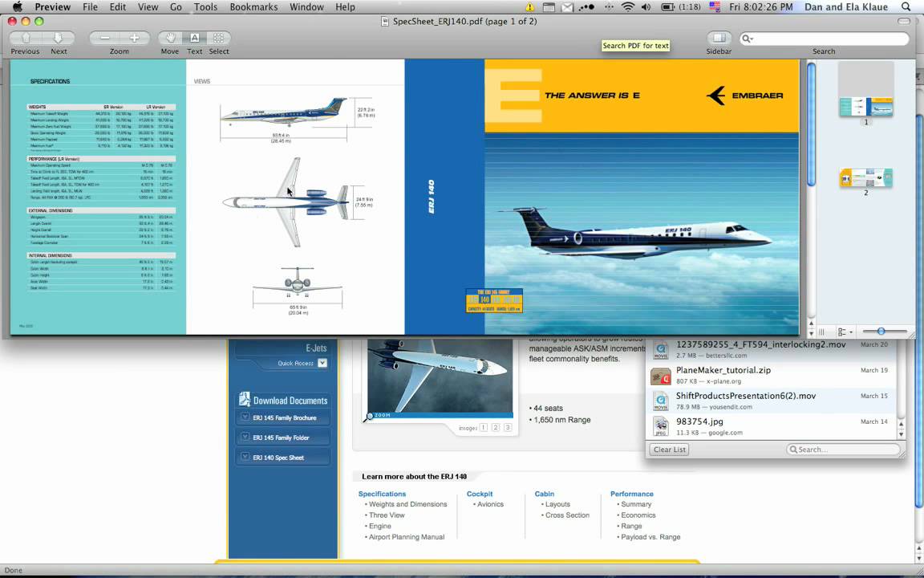Click the downloads window search field
Screen dimensions: 924x578
(x=843, y=450)
